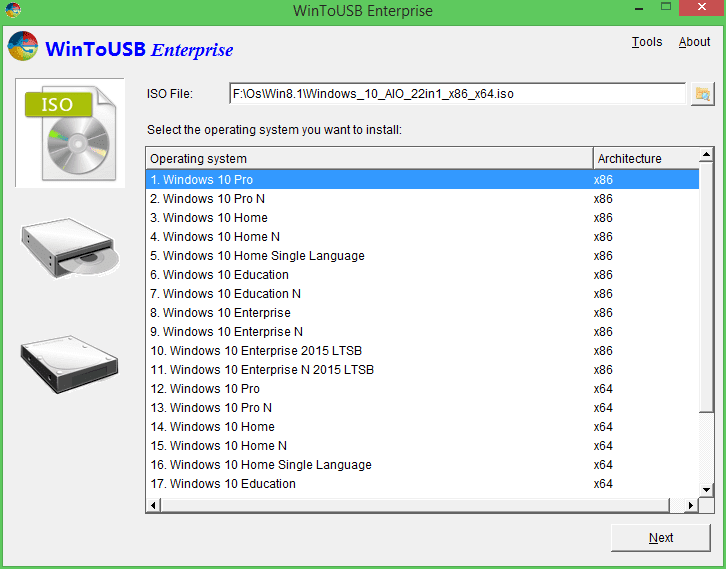The image size is (726, 569).
Task: Select 8. Windows 10 Enterprise
Action: point(422,313)
